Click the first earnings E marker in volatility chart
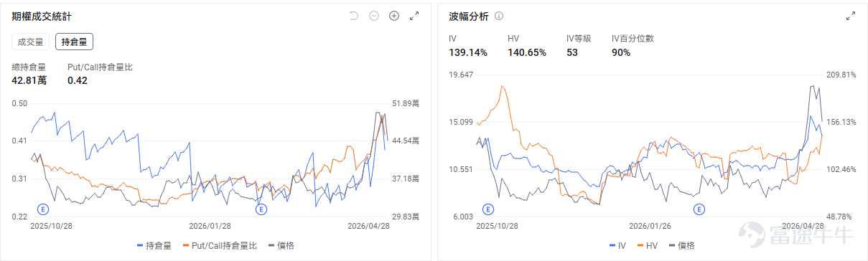 click(x=488, y=209)
